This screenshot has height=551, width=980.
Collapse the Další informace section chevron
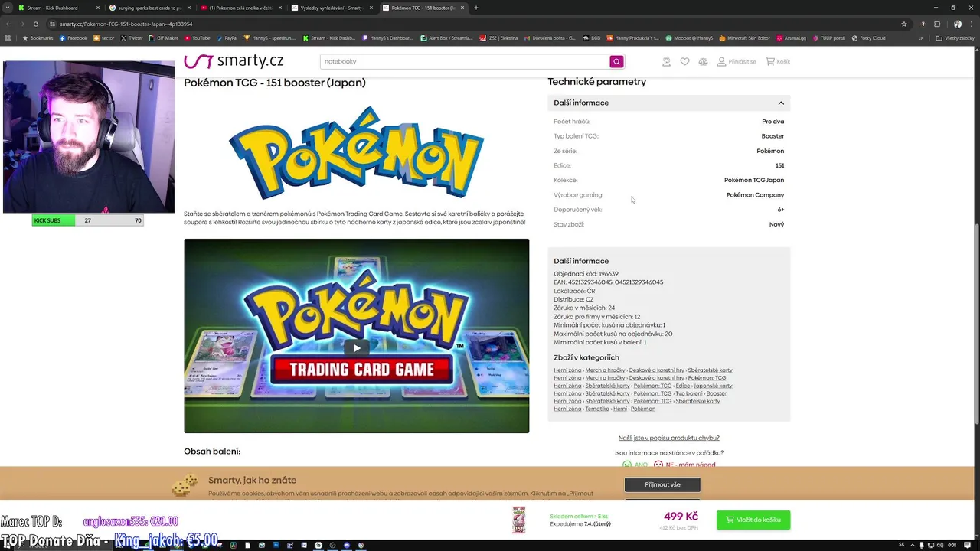(781, 103)
